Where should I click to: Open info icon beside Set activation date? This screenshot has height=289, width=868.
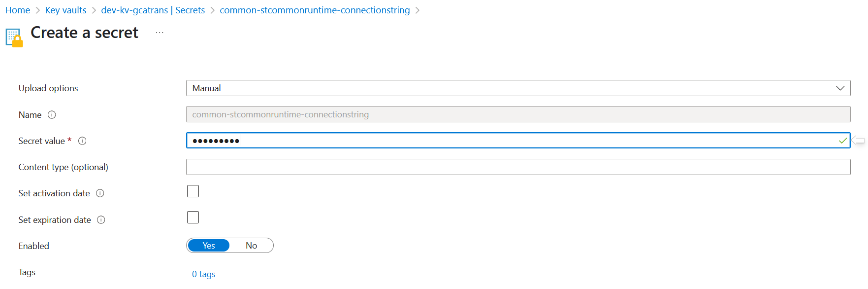[100, 193]
